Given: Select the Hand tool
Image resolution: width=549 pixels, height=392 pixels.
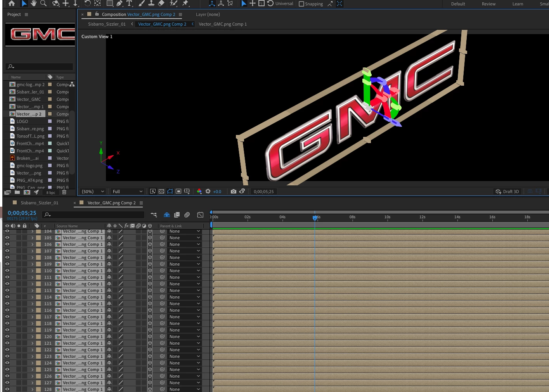Looking at the screenshot, I should tap(34, 3).
